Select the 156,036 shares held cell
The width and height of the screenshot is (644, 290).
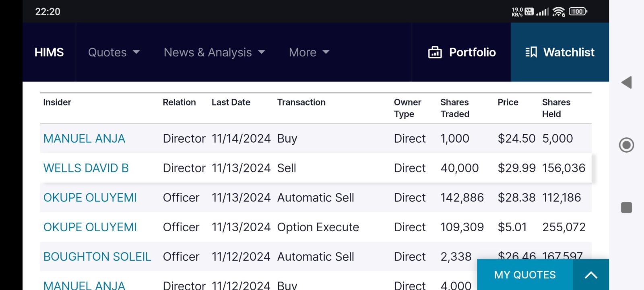563,168
